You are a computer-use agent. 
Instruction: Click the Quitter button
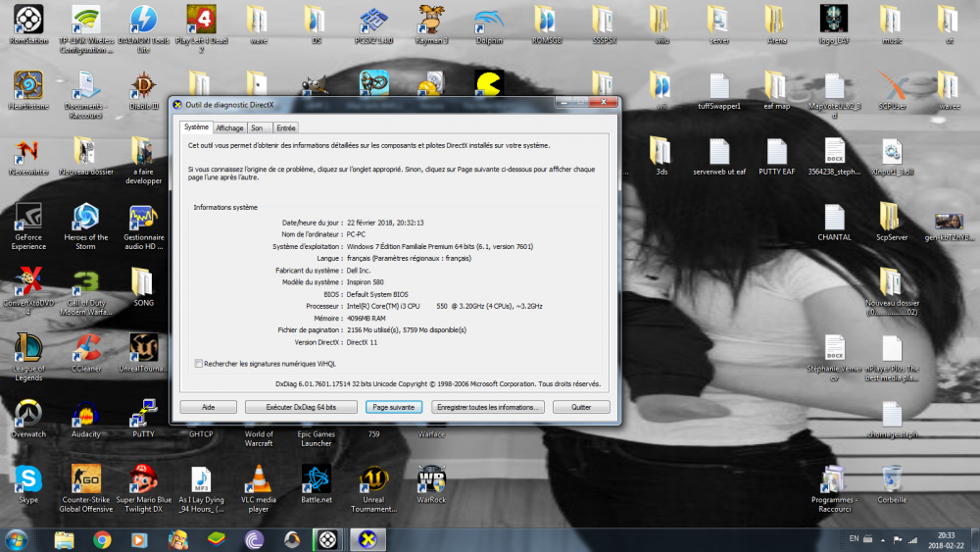pos(581,407)
